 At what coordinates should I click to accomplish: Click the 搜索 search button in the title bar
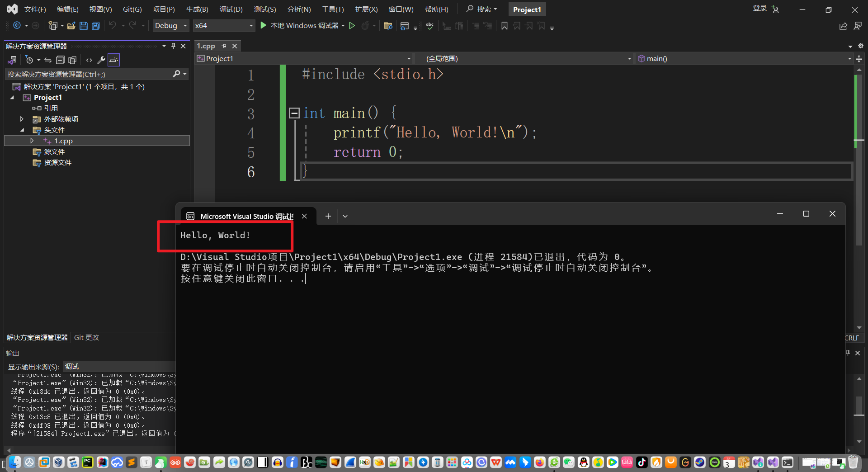482,9
